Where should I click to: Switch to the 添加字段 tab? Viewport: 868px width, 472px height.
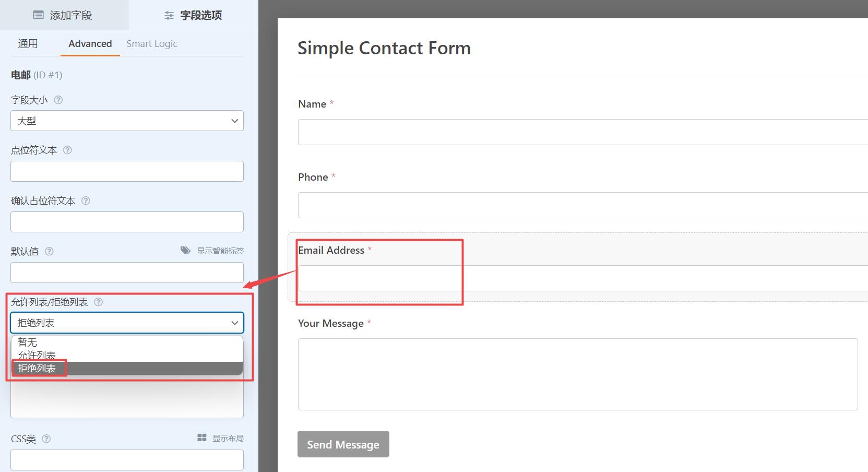[63, 15]
